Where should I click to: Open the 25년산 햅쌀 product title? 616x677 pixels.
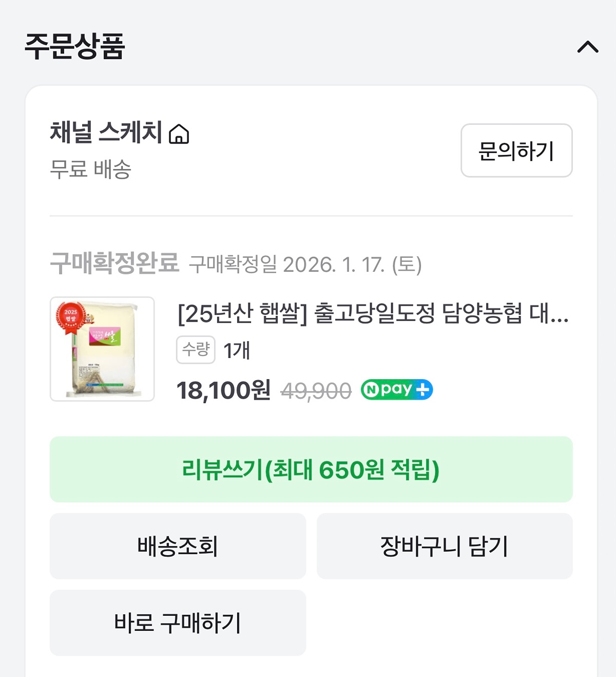click(x=373, y=313)
